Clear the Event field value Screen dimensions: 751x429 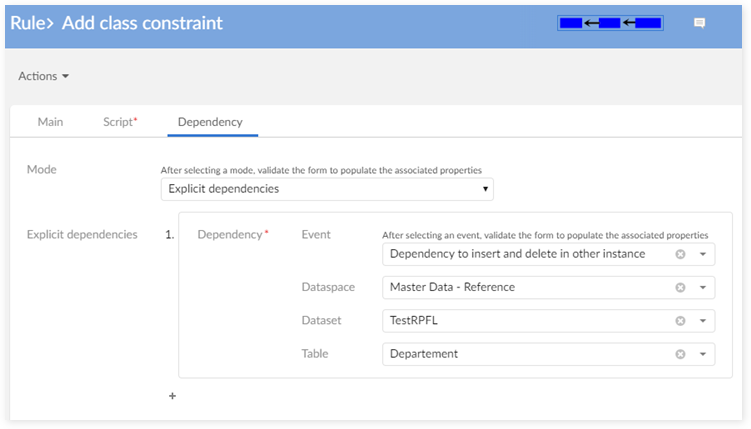pyautogui.click(x=680, y=254)
